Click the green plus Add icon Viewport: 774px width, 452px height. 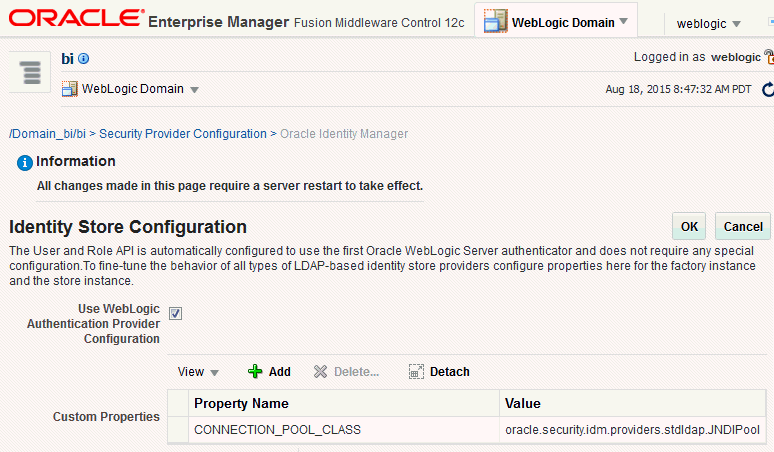click(256, 371)
